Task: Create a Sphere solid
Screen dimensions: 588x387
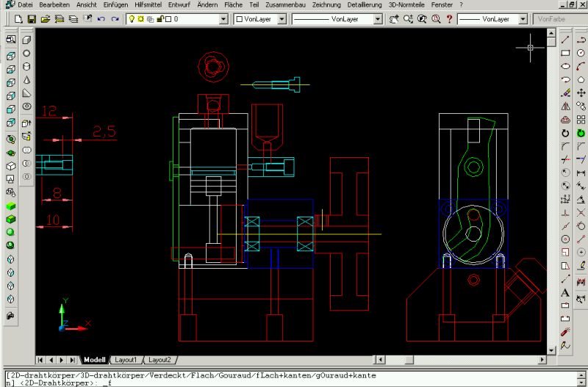Action: pyautogui.click(x=26, y=53)
